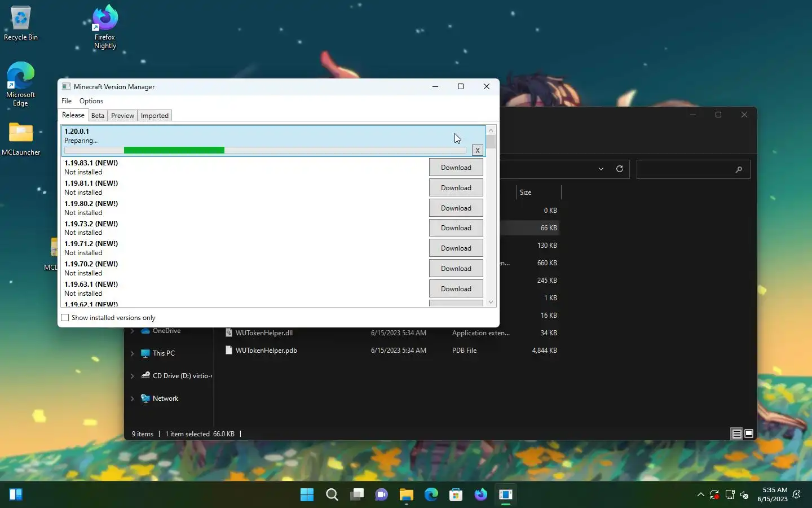
Task: Open the Chat icon on the taskbar
Action: pos(382,495)
